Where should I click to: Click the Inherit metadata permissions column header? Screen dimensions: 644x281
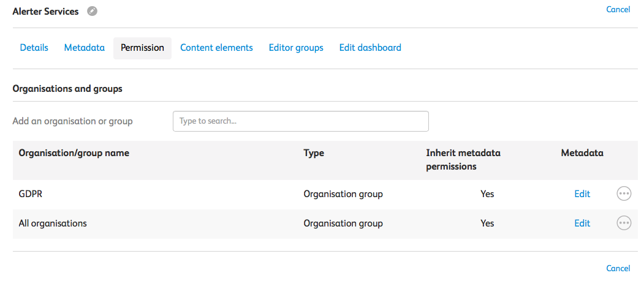[463, 159]
